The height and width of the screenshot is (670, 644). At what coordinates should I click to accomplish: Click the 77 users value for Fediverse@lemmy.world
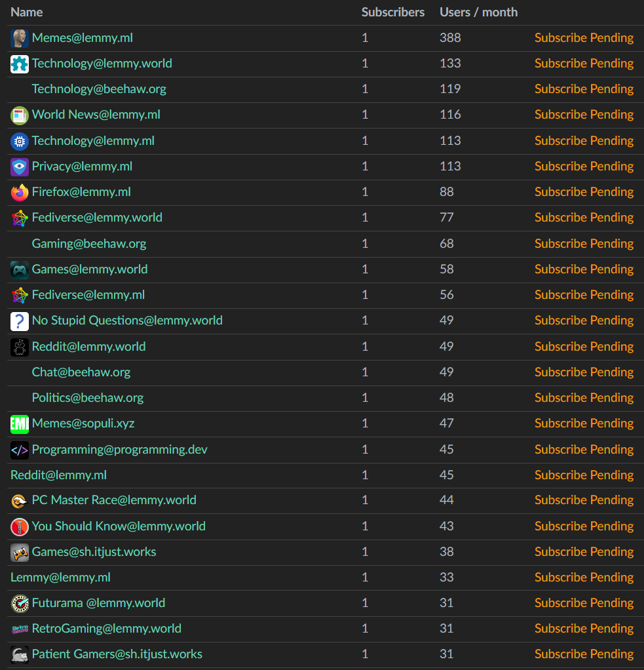coord(447,218)
